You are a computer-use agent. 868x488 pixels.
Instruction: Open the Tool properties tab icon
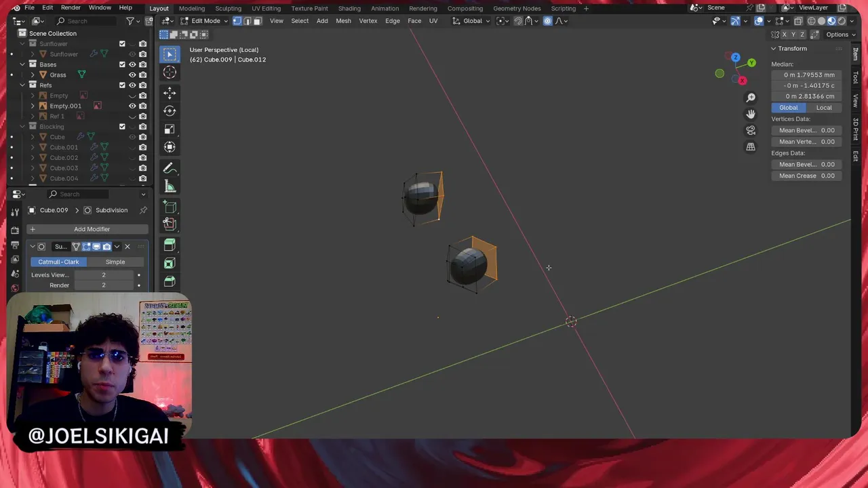tap(15, 212)
